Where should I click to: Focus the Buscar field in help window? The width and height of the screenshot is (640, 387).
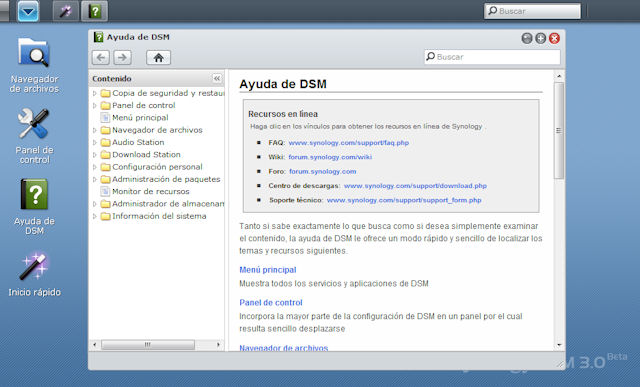[x=492, y=57]
